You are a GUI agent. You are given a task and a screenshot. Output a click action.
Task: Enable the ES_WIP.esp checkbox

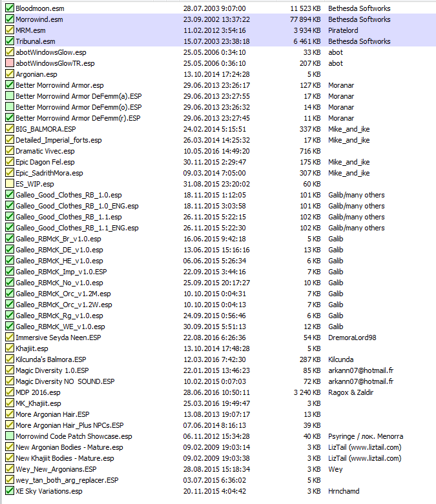[10, 184]
